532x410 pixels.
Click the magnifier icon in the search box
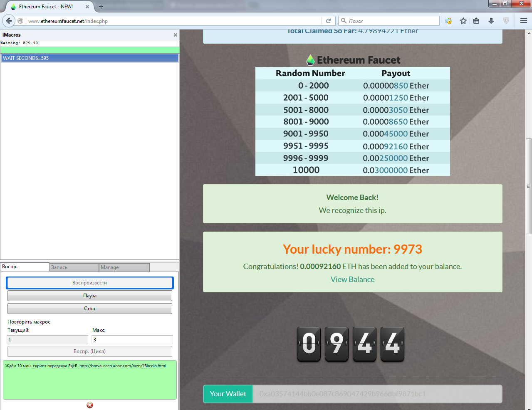tap(344, 21)
